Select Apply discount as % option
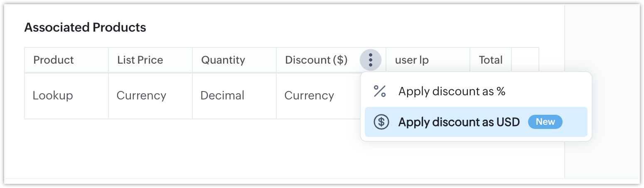This screenshot has width=644, height=188. point(452,92)
